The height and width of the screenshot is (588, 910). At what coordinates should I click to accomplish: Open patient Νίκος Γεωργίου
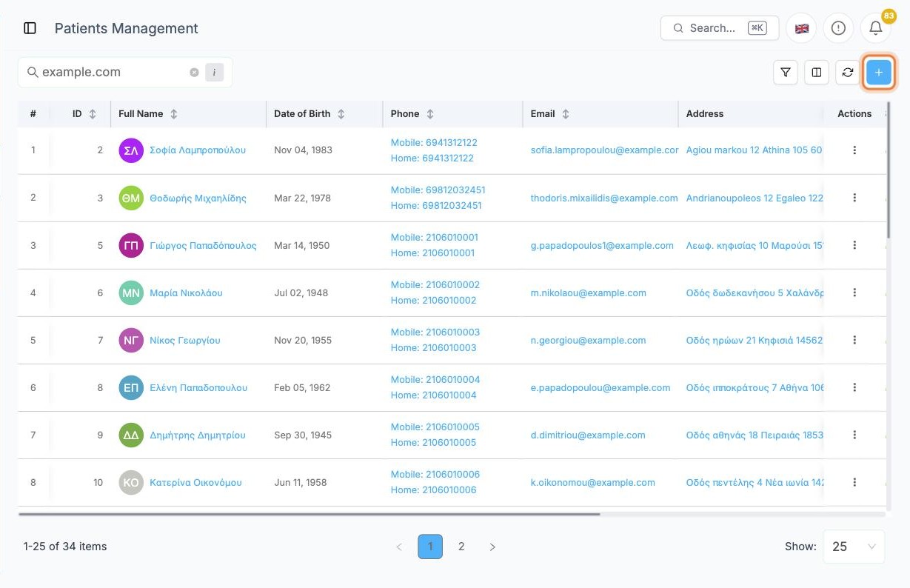[x=185, y=340]
